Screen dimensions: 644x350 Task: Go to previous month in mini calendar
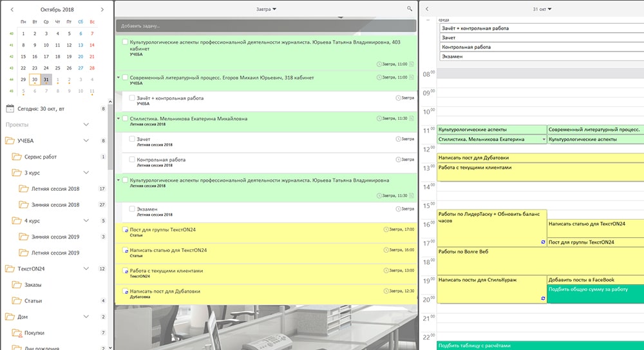click(12, 9)
